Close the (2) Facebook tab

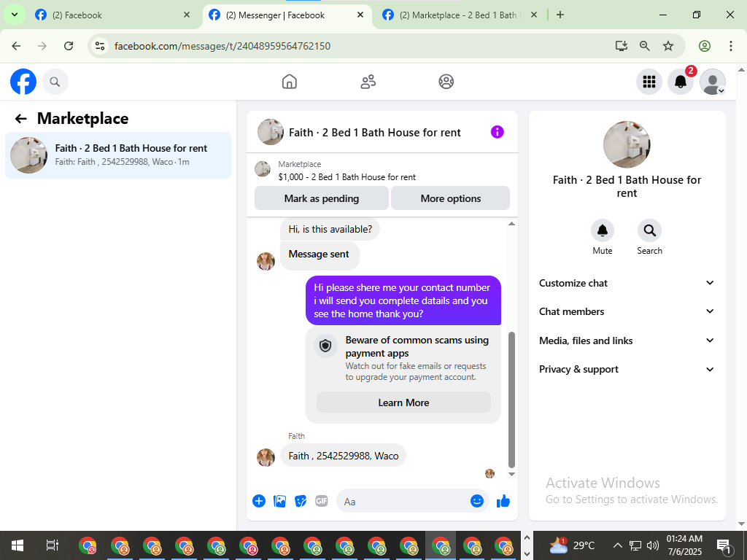187,15
